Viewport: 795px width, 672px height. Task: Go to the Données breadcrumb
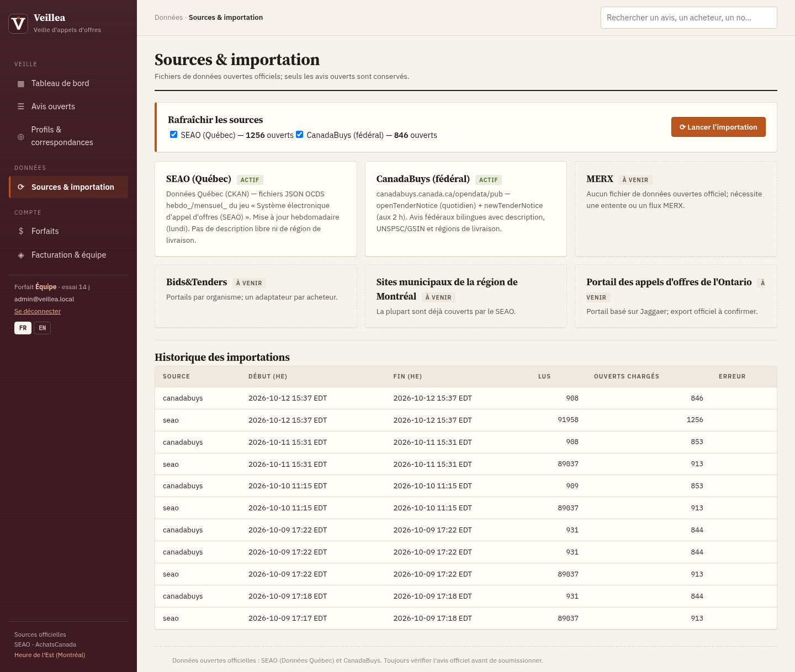tap(168, 18)
